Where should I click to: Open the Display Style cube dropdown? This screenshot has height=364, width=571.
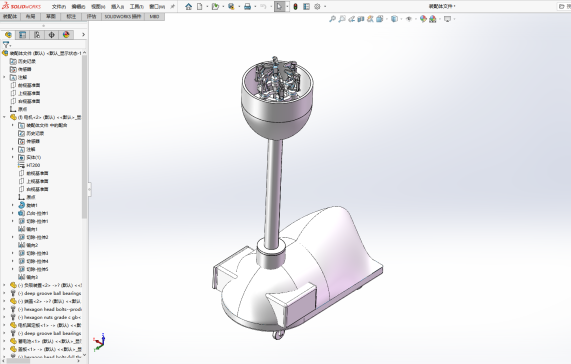(x=394, y=19)
